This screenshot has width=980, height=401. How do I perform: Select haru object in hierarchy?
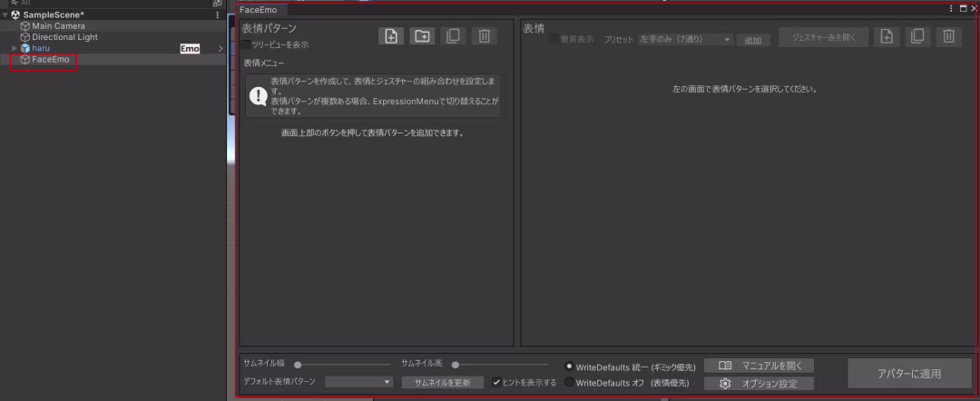[x=41, y=49]
